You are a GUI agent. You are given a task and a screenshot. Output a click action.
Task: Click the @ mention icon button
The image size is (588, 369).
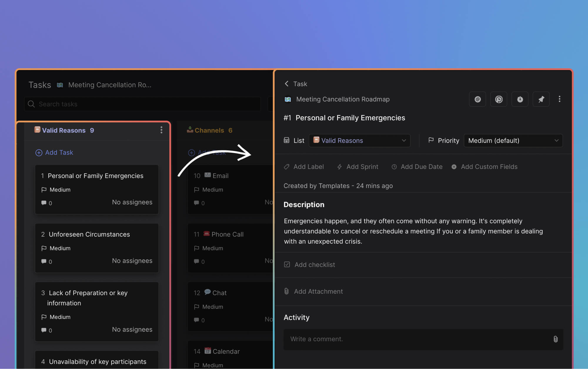[x=477, y=99]
